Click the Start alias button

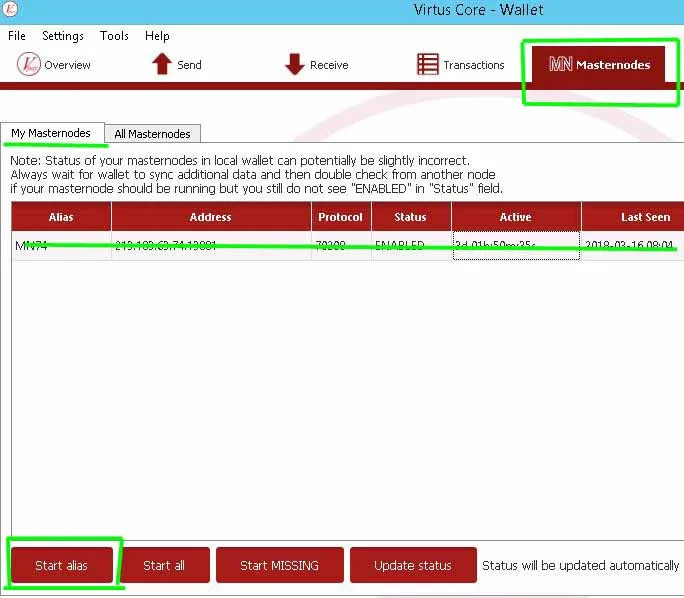(x=62, y=565)
